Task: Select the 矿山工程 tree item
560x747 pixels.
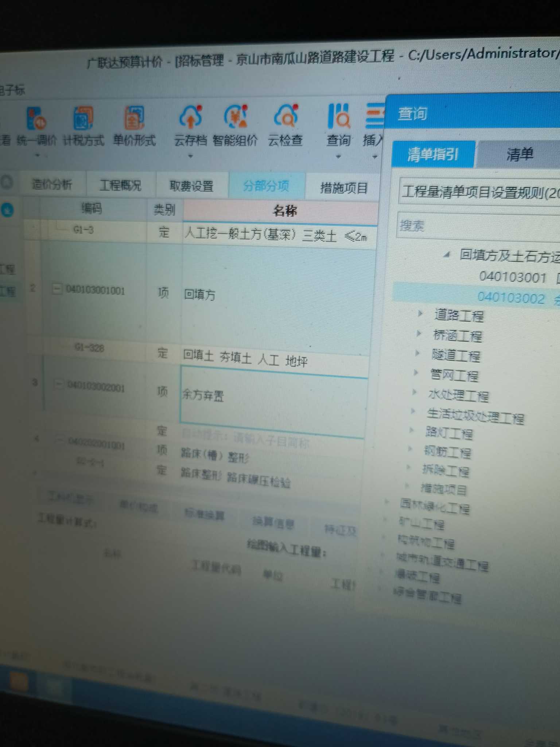Action: point(421,524)
